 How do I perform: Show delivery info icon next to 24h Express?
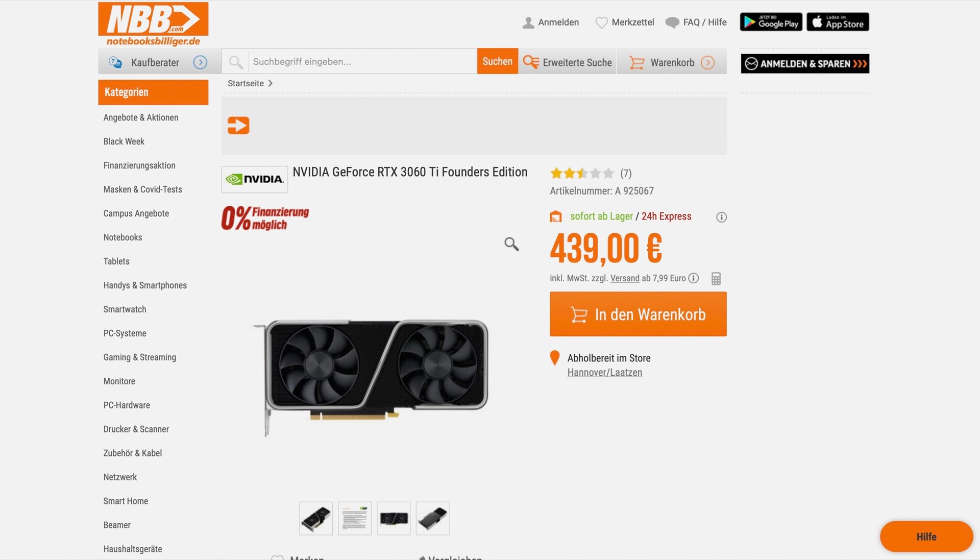(721, 217)
